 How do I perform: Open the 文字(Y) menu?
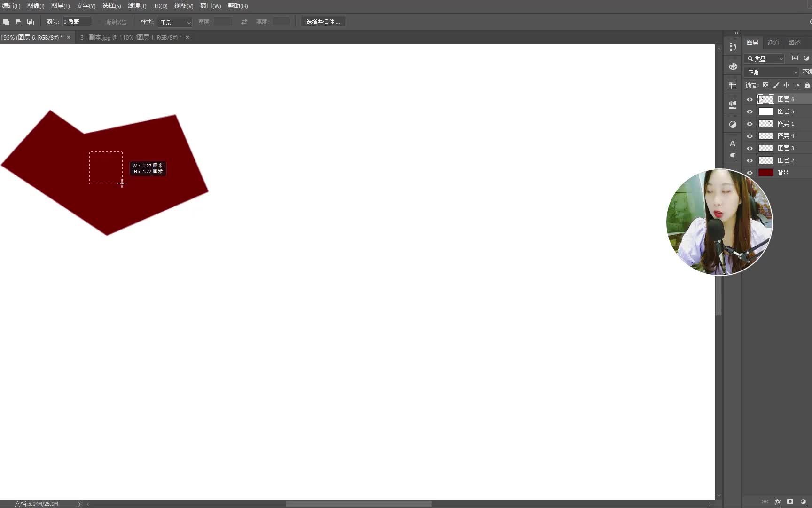pos(86,6)
